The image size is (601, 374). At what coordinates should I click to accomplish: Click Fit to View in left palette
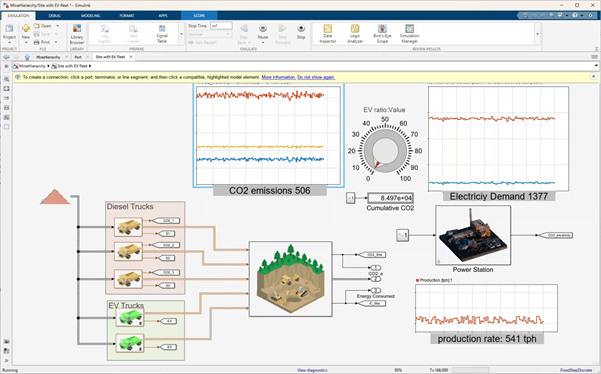click(x=7, y=89)
